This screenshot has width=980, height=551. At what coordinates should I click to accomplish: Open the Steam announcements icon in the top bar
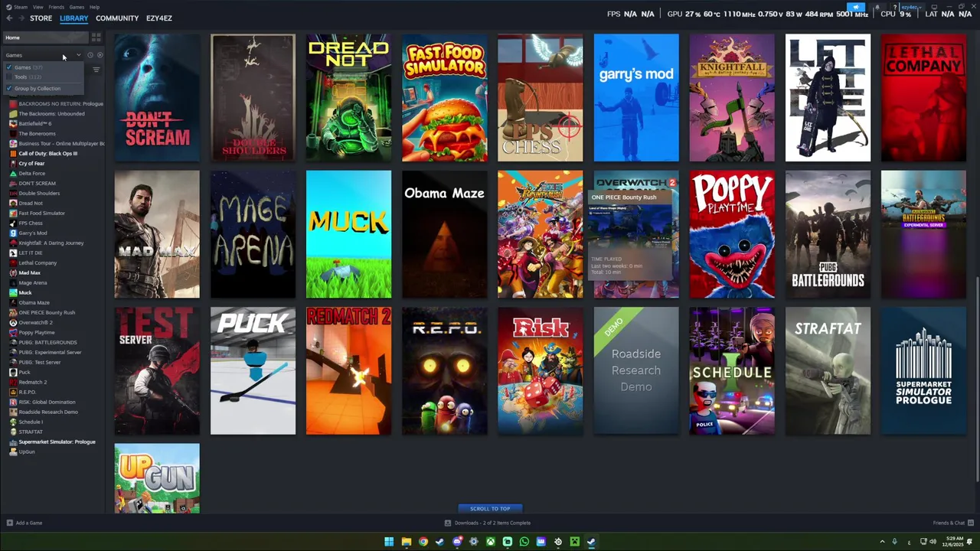click(x=856, y=7)
